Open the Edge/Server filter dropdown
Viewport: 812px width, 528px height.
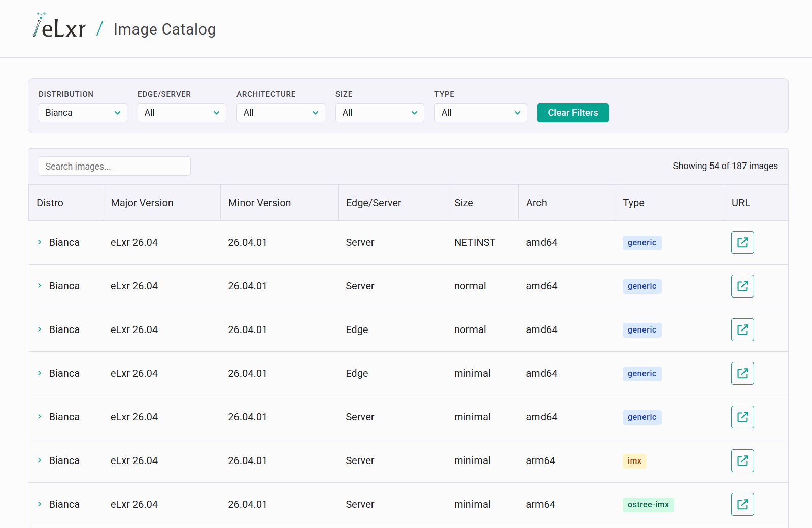pos(182,113)
